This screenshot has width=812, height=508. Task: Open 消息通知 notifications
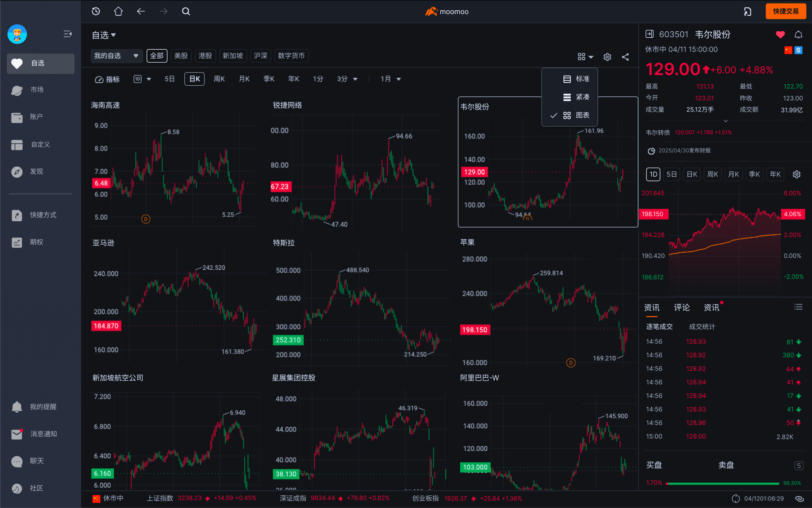(x=40, y=434)
